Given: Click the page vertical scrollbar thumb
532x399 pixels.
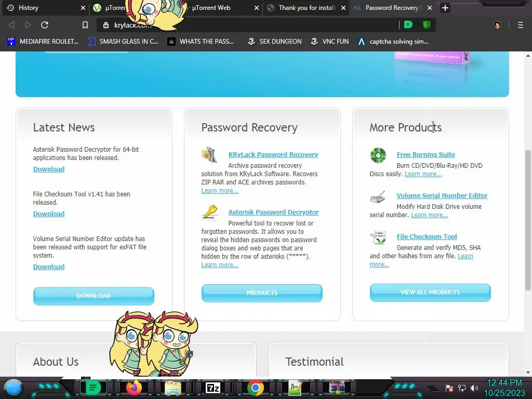Looking at the screenshot, I should [528, 220].
